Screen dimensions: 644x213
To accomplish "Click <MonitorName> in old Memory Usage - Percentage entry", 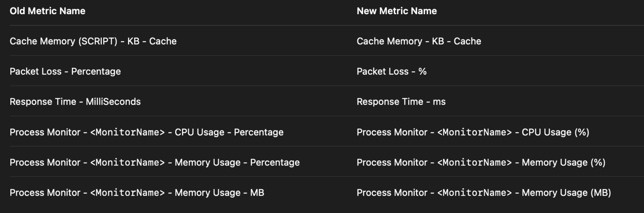I will [x=127, y=163].
